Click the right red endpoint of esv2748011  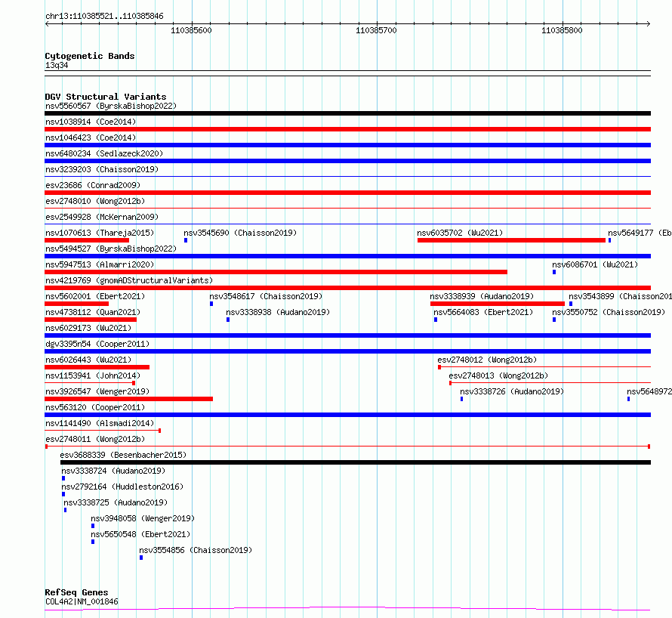[649, 447]
